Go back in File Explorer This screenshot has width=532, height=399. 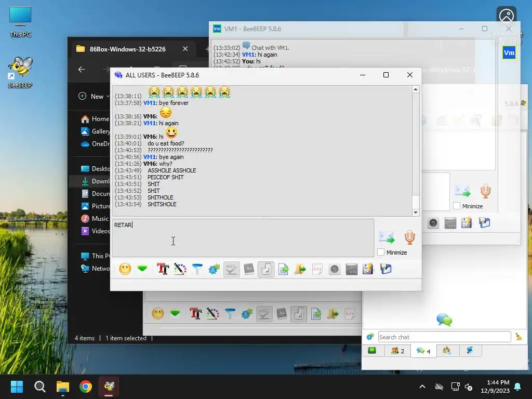coord(82,70)
